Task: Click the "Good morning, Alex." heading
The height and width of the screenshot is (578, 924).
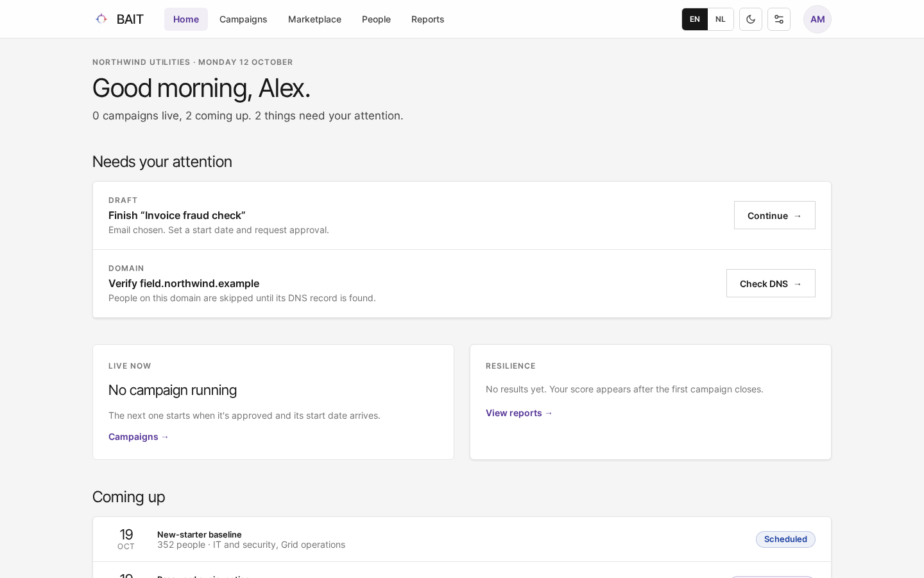Action: point(201,88)
